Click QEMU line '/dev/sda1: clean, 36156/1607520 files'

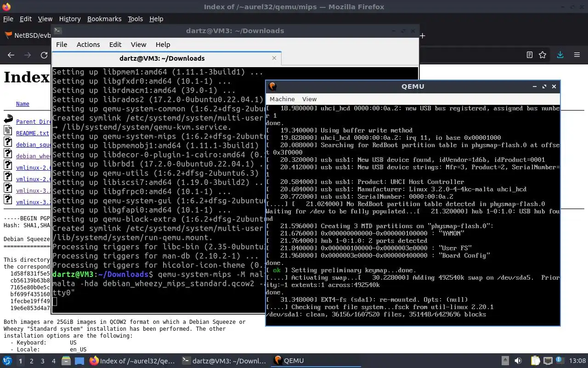click(x=376, y=314)
